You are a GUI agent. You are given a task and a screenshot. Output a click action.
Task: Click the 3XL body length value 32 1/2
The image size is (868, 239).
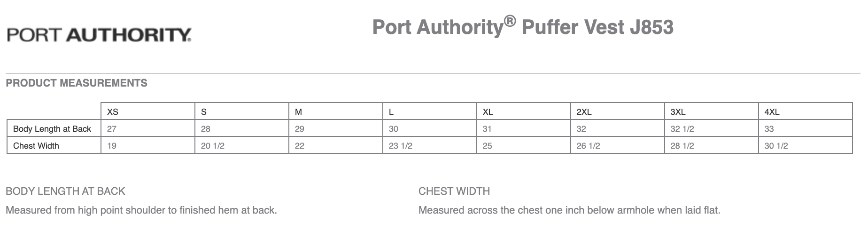(682, 129)
